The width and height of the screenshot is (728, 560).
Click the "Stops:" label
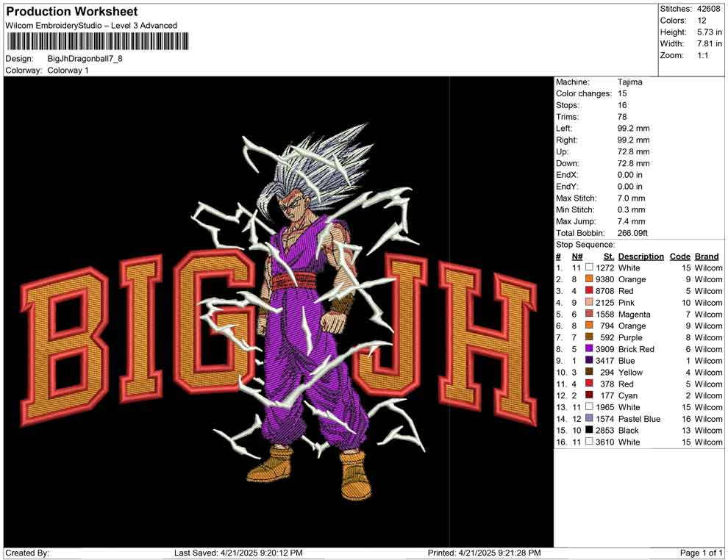click(568, 105)
